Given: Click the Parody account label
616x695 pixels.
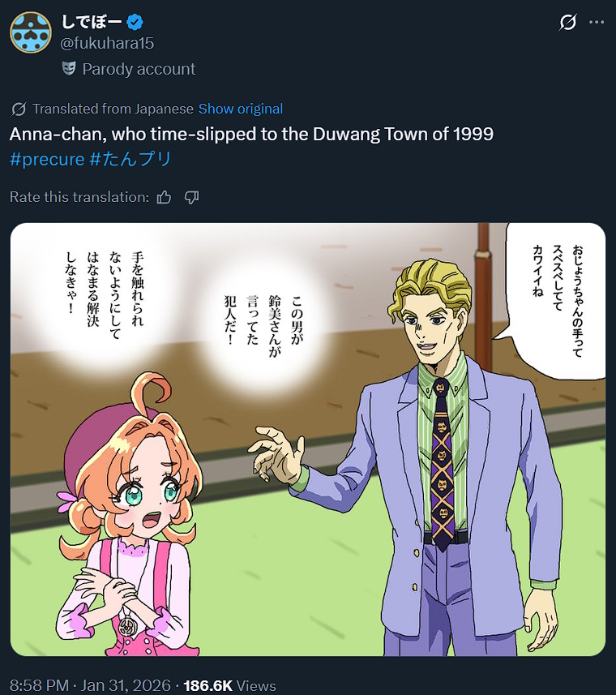Looking at the screenshot, I should (139, 69).
